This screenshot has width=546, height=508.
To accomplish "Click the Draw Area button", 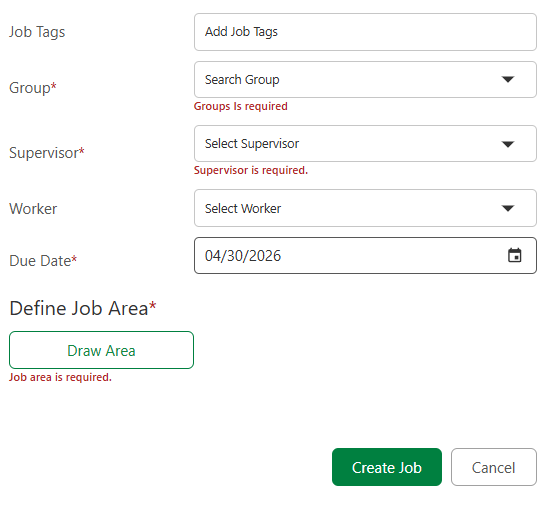I will click(x=101, y=350).
